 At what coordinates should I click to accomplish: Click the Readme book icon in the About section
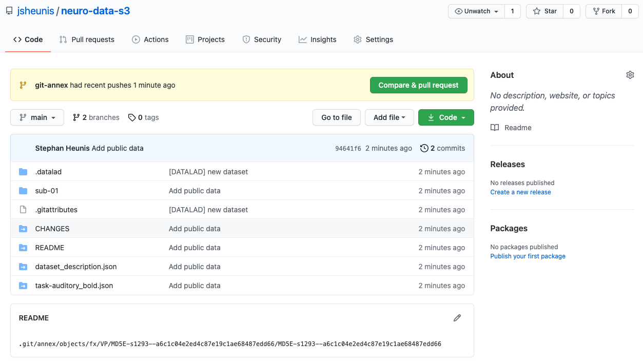(x=494, y=128)
